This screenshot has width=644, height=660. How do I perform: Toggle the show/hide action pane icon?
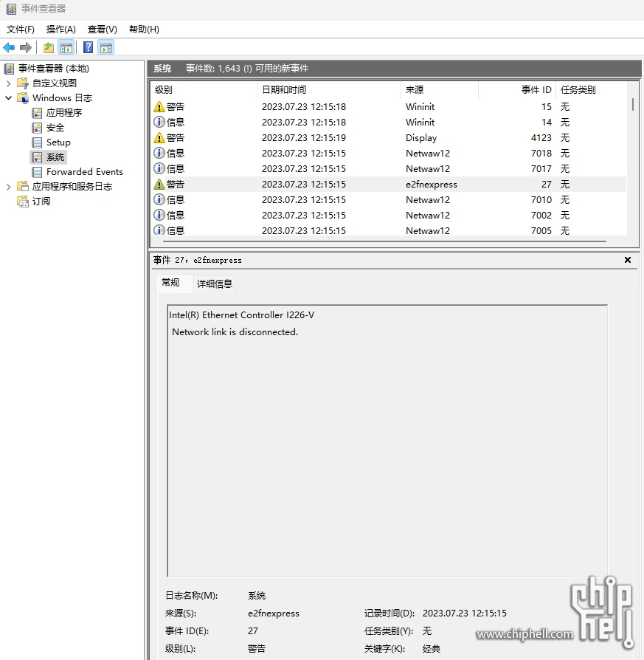(106, 47)
